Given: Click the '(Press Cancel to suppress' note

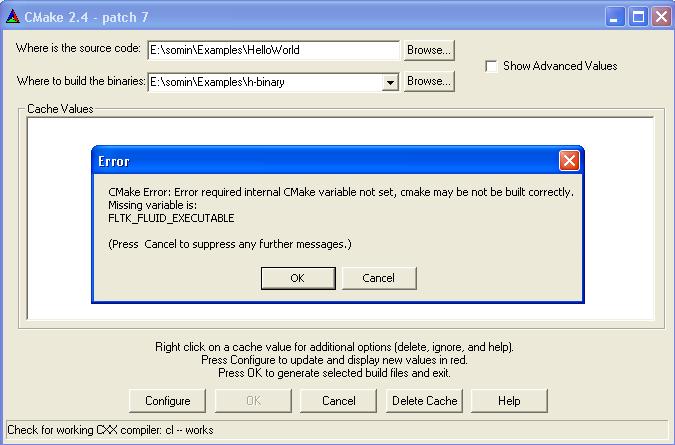Looking at the screenshot, I should pyautogui.click(x=230, y=244).
